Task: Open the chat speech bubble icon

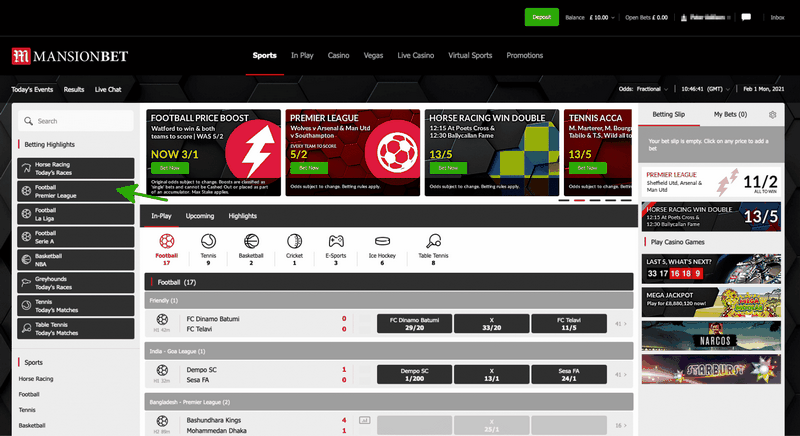Action: (x=745, y=17)
